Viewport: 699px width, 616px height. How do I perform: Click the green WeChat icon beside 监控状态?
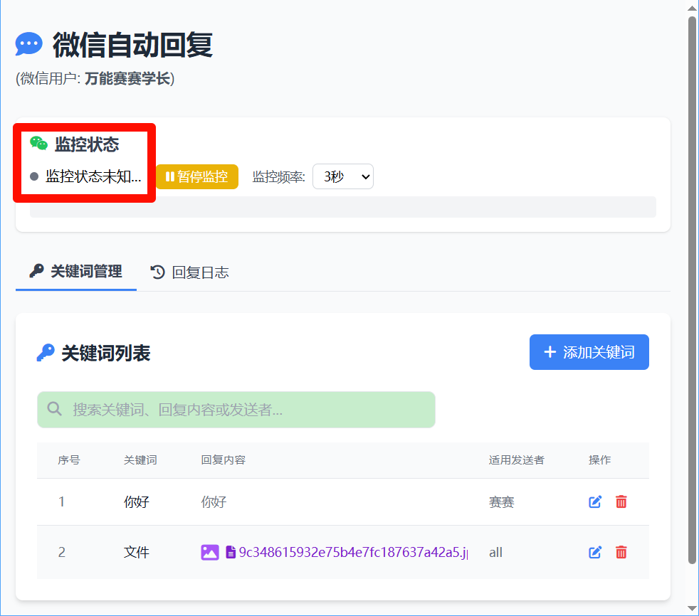pos(38,144)
